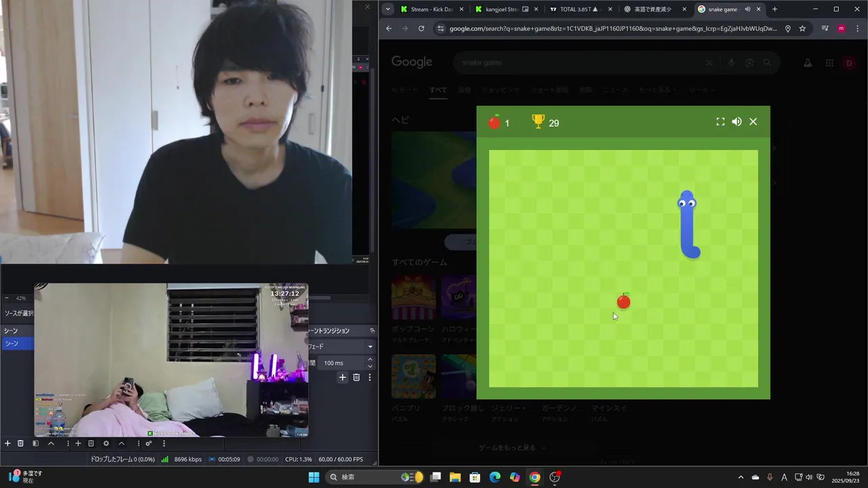Show hidden system tray icons
This screenshot has width=868, height=488.
click(741, 477)
